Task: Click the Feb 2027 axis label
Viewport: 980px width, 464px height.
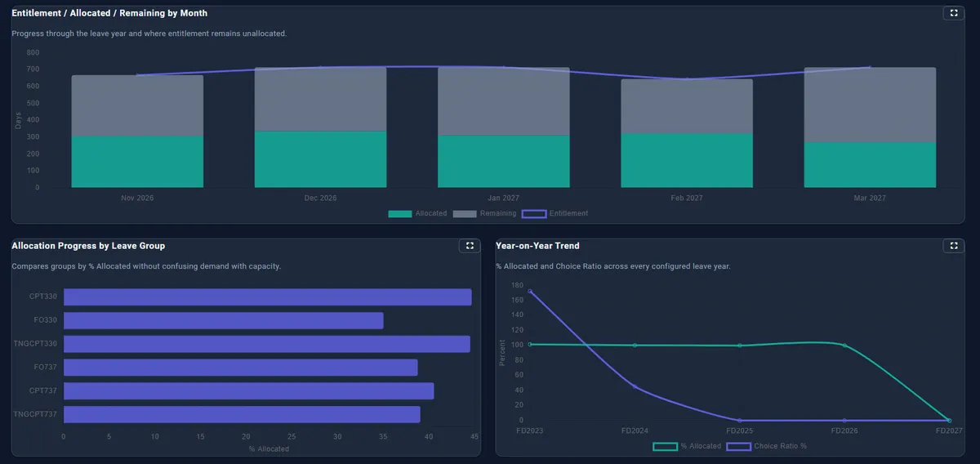Action: (x=687, y=199)
